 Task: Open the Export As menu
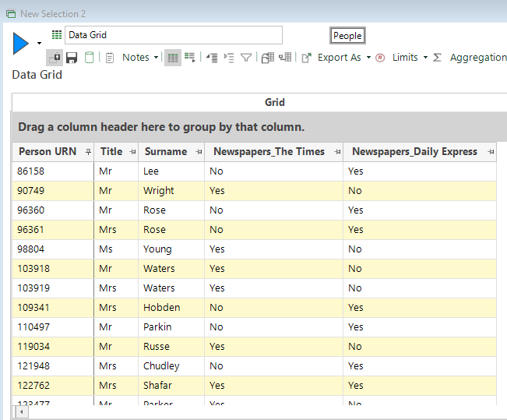340,58
